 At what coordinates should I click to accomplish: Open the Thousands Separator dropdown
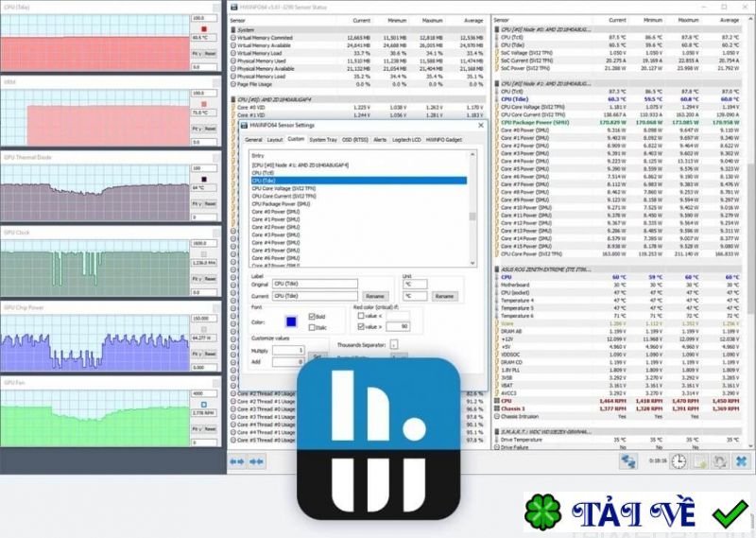pos(394,344)
